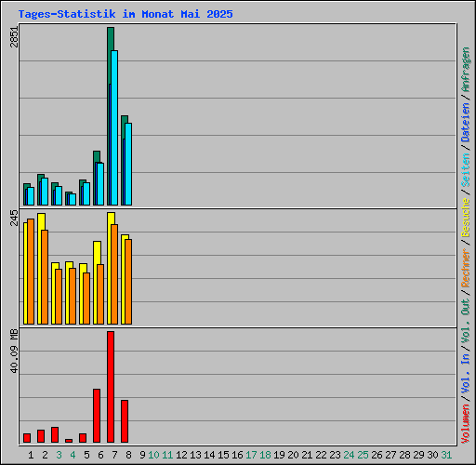
Task: Click day 20 on the x-axis
Action: point(293,455)
